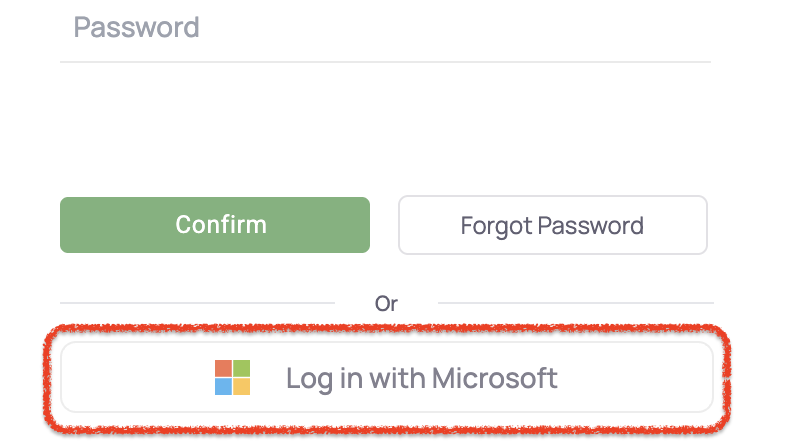Screen dimensions: 786x448
Task: Start Microsoft single sign-on login
Action: click(387, 378)
